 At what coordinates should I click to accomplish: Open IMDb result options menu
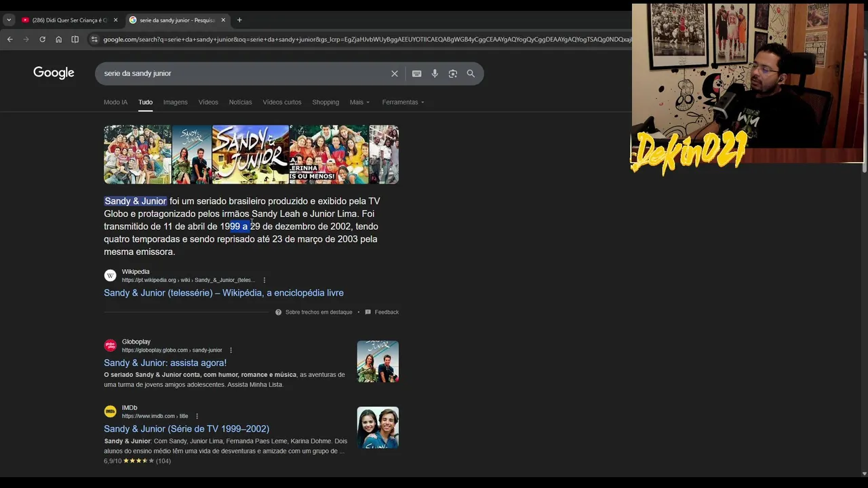point(197,416)
